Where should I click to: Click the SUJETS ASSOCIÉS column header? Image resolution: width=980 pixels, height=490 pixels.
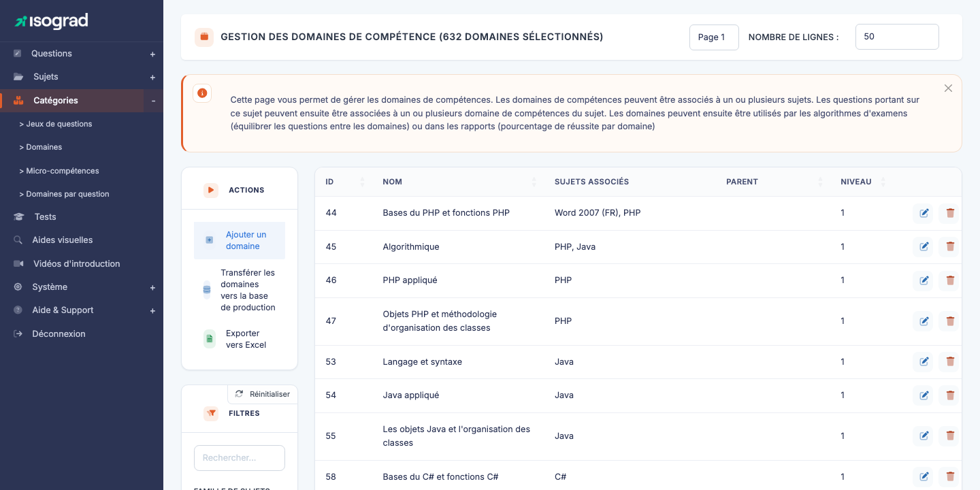click(591, 182)
